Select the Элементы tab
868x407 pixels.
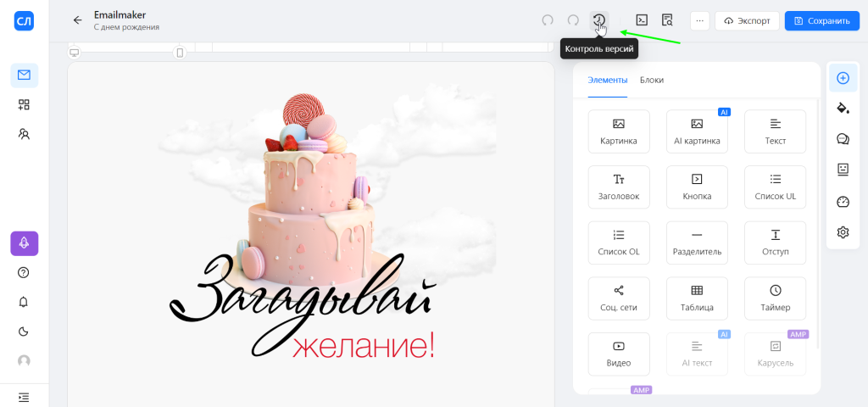(608, 80)
